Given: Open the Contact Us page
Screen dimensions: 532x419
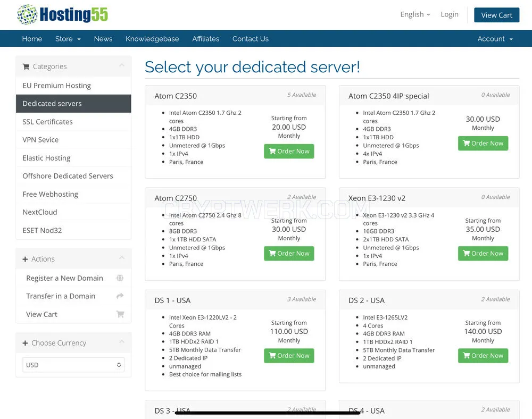Looking at the screenshot, I should 251,39.
